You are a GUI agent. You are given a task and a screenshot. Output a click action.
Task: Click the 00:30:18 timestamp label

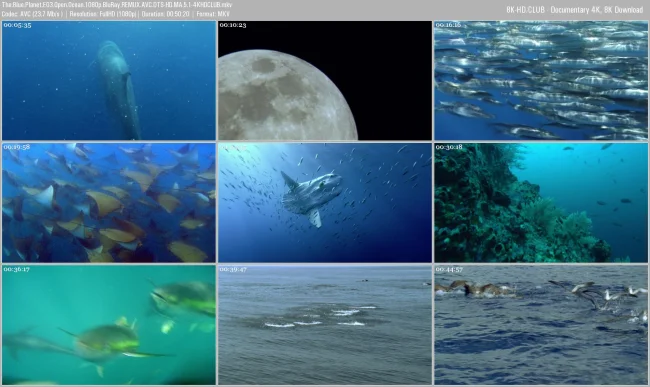[x=449, y=147]
